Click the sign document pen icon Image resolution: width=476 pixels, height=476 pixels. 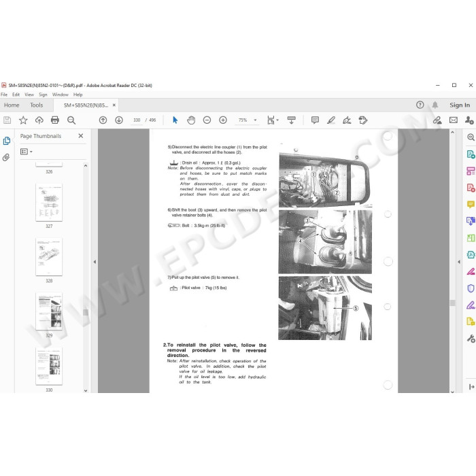tap(347, 120)
